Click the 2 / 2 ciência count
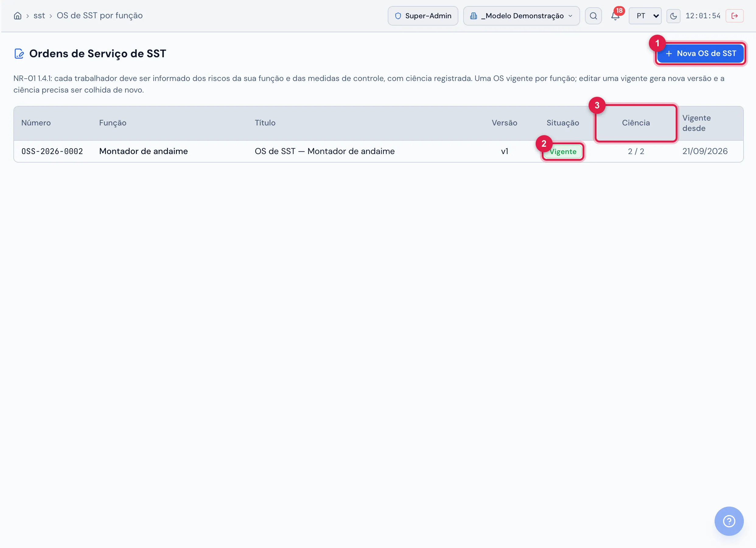Image resolution: width=756 pixels, height=548 pixels. coord(636,151)
